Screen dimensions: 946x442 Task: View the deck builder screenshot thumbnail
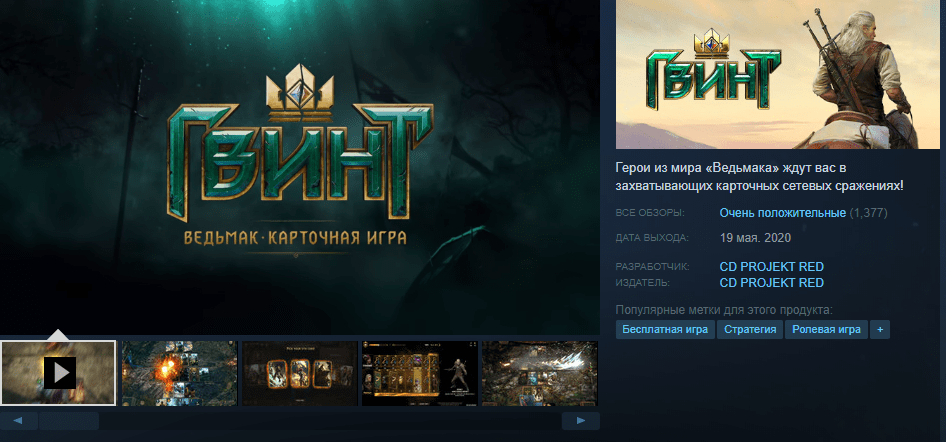click(420, 373)
